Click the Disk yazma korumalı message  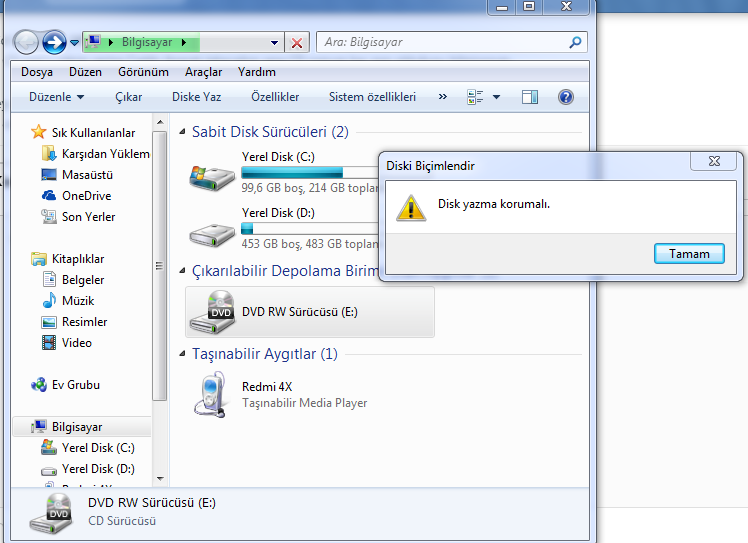(x=494, y=204)
